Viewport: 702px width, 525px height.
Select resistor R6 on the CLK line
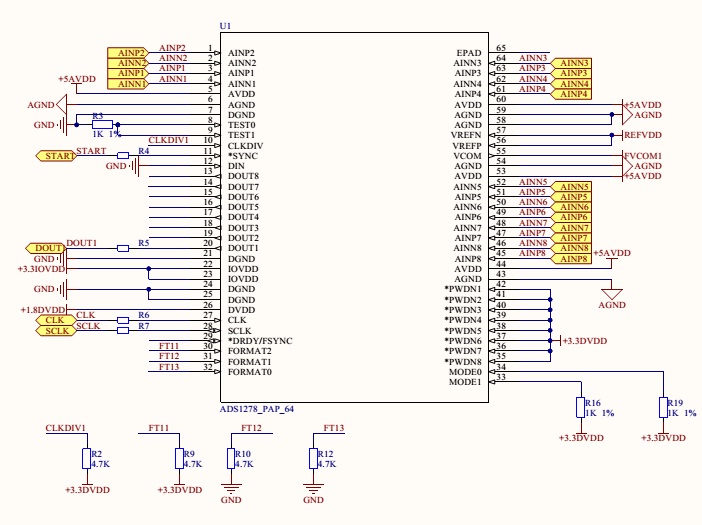coord(123,320)
